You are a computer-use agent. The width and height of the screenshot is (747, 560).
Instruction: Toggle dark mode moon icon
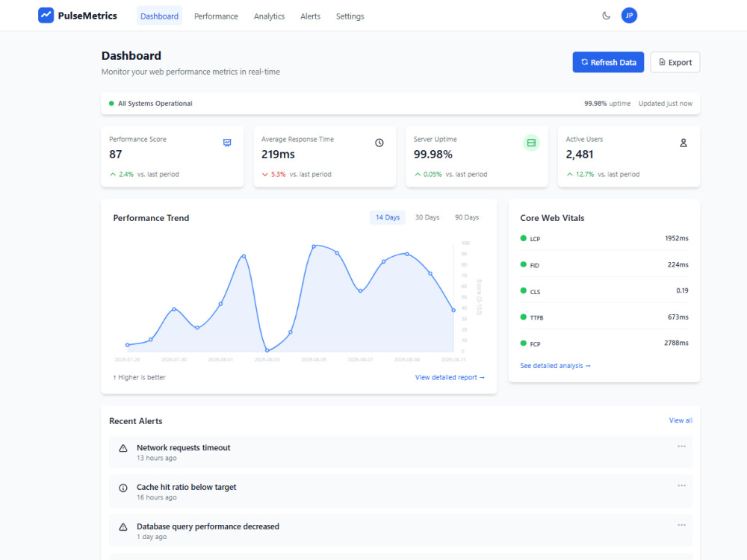tap(606, 16)
